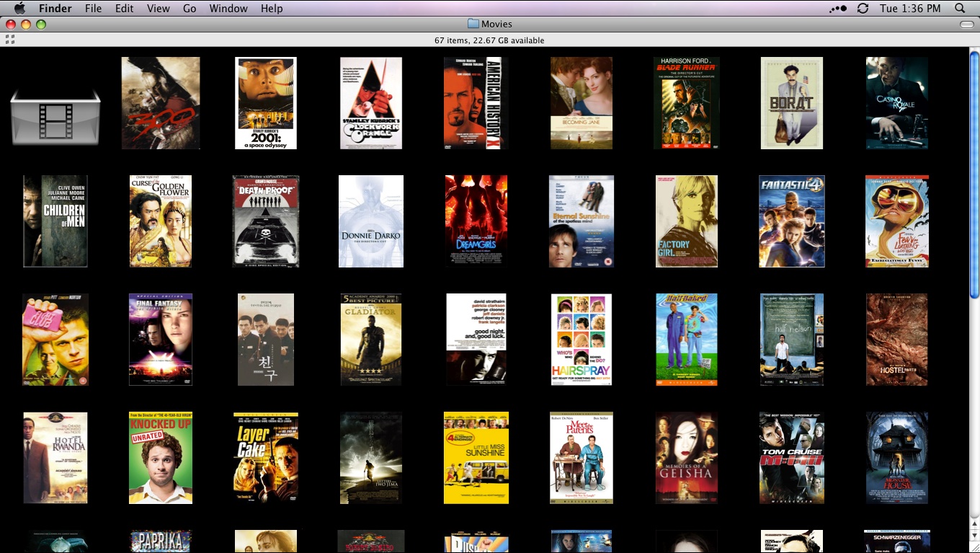
Task: Open the View menu
Action: pos(159,9)
